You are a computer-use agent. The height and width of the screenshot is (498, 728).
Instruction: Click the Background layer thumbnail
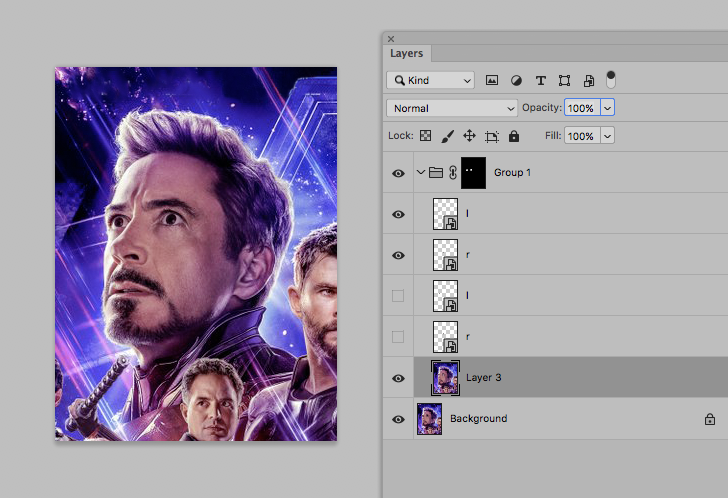point(429,419)
